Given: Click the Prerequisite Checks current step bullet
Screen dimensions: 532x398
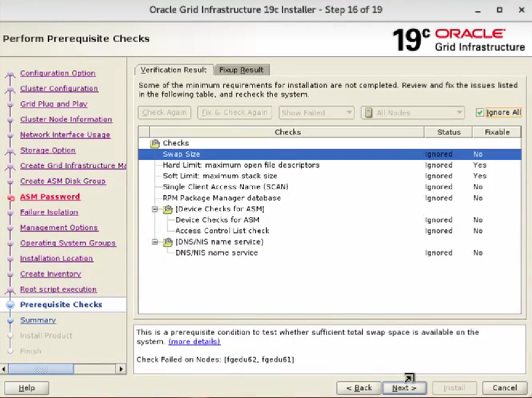Looking at the screenshot, I should point(11,305).
